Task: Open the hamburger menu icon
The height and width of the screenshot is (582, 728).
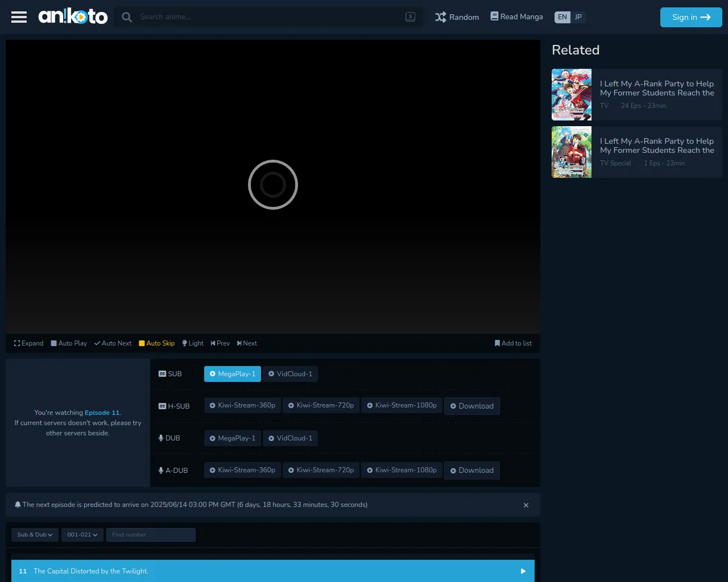Action: 19,17
